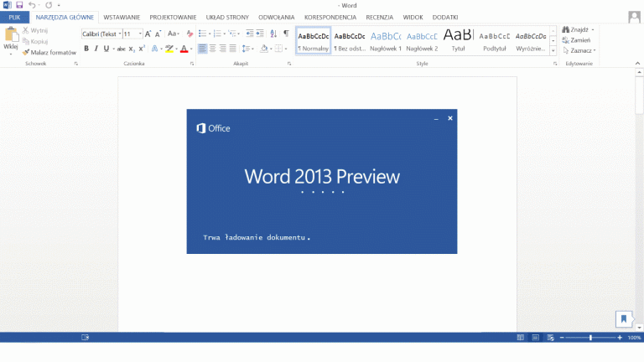Apply strikethrough abc formatting
The width and height of the screenshot is (644, 362).
[x=121, y=49]
